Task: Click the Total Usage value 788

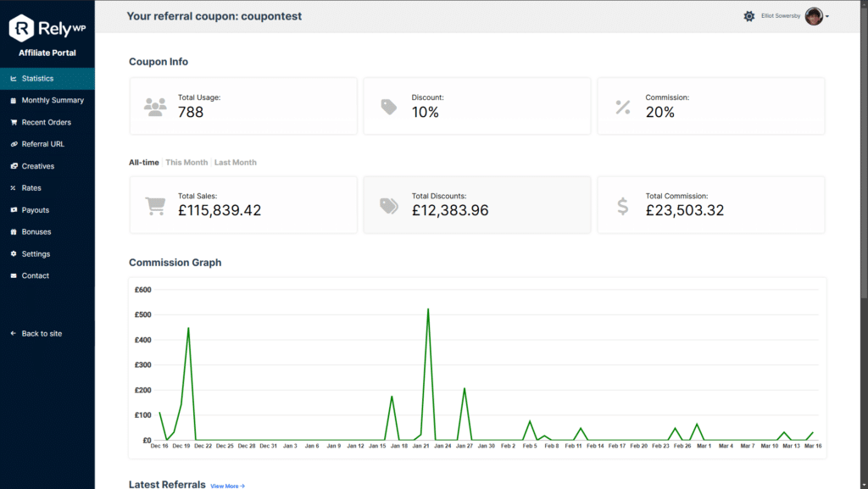Action: (x=191, y=113)
